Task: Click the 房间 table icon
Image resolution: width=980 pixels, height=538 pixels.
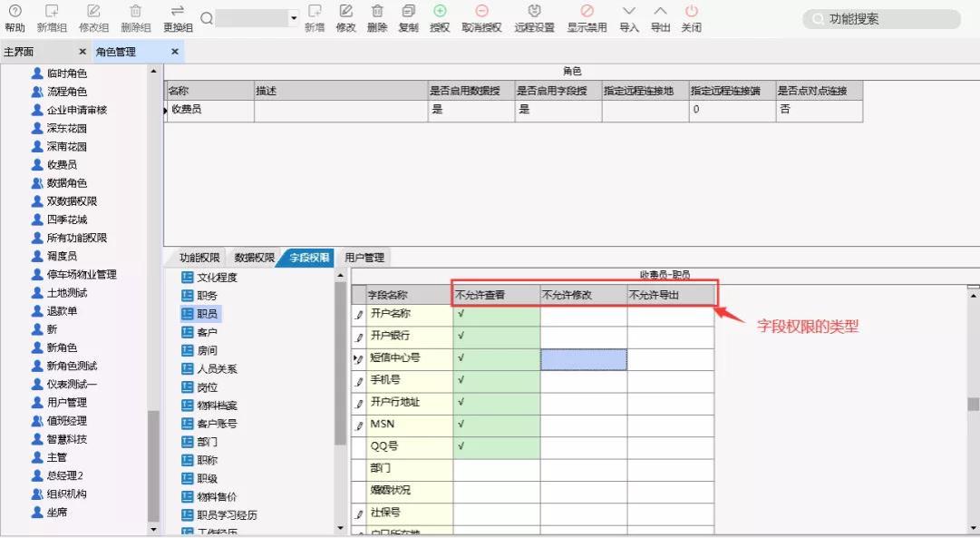Action: click(x=187, y=349)
